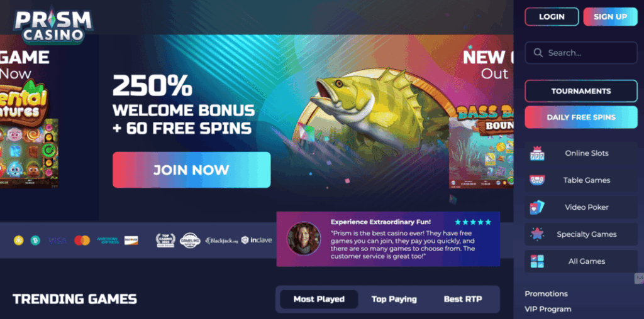Switch to the Best RTP tab

pos(463,300)
